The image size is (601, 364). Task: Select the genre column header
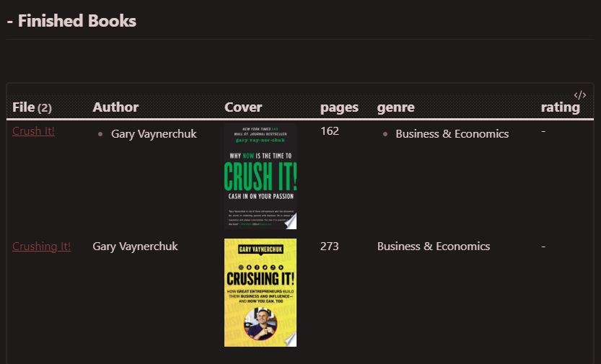click(x=395, y=107)
